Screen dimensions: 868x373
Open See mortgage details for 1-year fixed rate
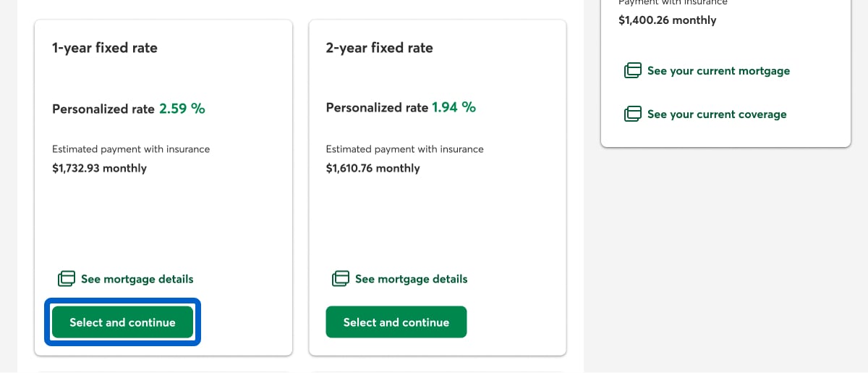pos(137,279)
